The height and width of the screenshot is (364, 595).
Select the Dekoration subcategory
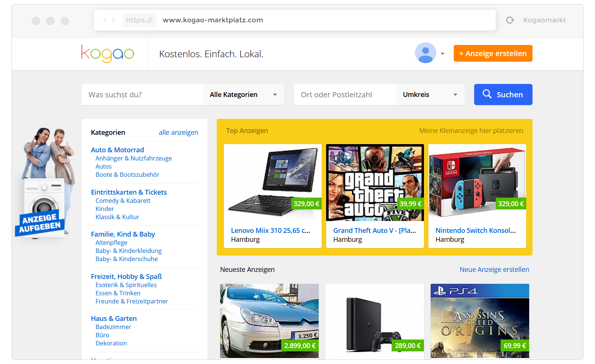111,343
